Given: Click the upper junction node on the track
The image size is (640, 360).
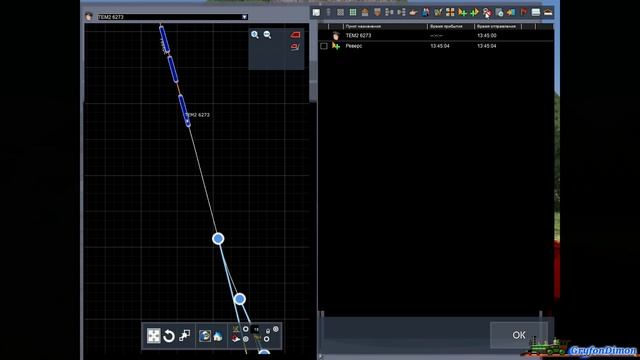Looking at the screenshot, I should click(x=218, y=239).
